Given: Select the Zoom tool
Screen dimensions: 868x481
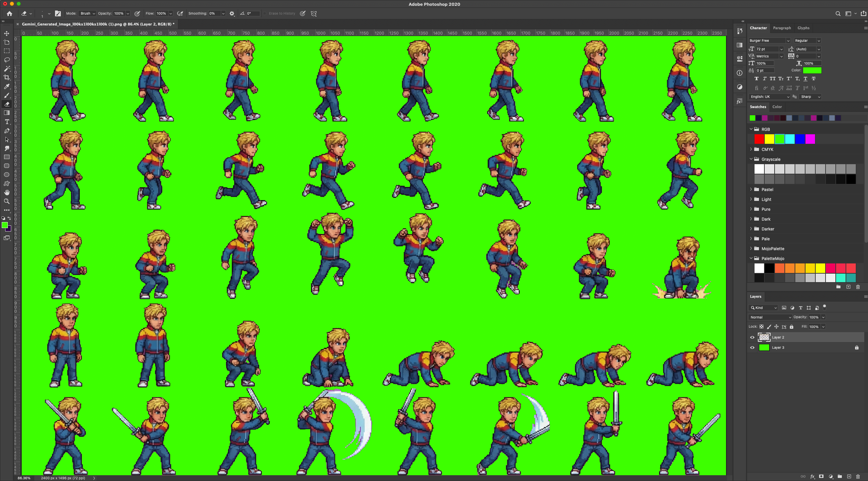Looking at the screenshot, I should click(7, 201).
